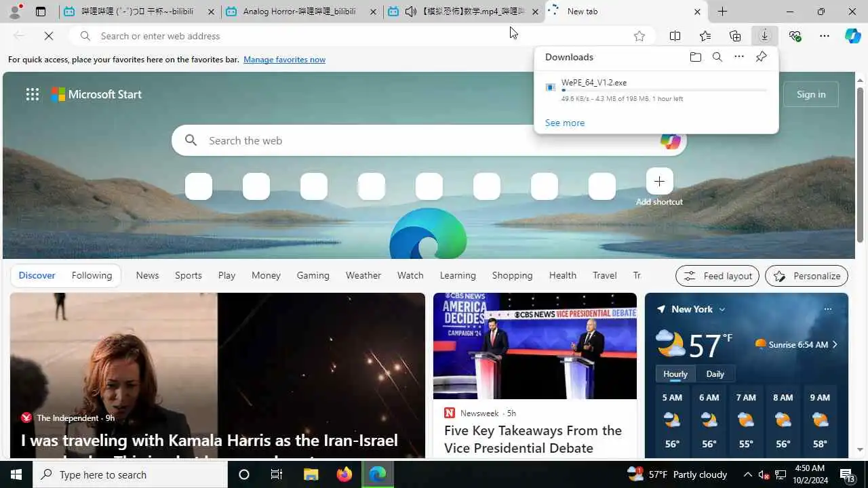Open weather card more options

click(x=827, y=309)
